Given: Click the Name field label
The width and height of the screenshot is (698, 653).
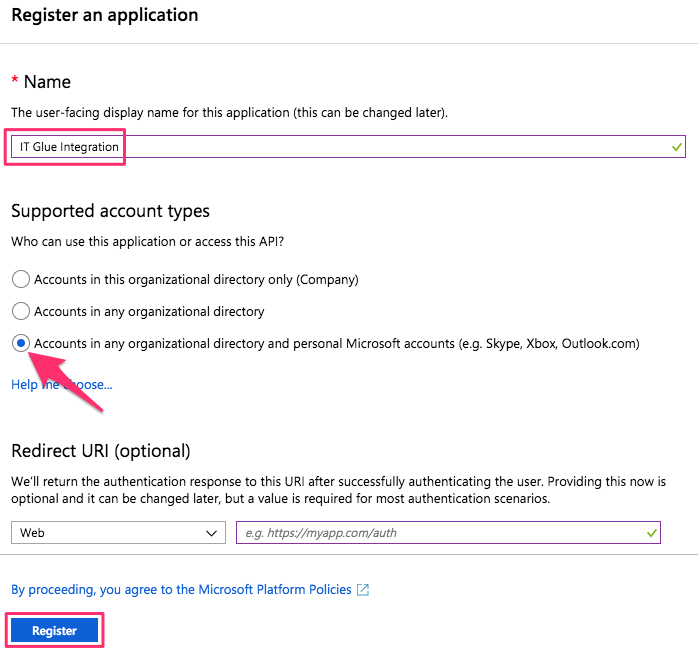Looking at the screenshot, I should 47,82.
